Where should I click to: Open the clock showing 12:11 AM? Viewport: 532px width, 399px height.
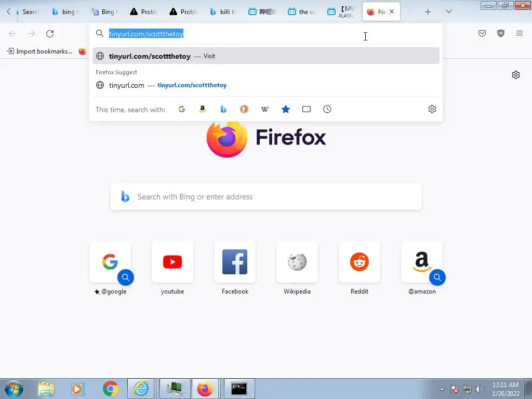click(x=506, y=389)
